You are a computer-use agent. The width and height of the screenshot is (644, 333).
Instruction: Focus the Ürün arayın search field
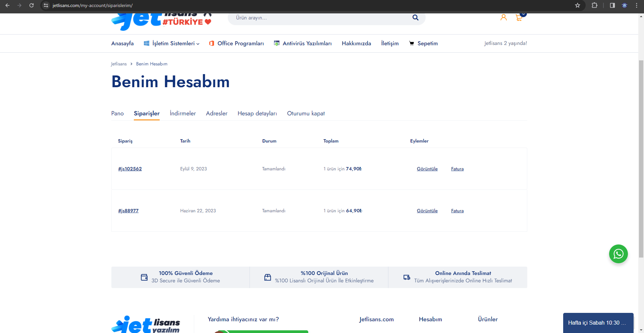(x=322, y=18)
